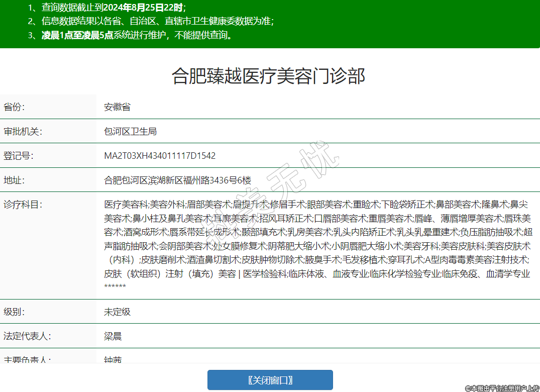Screen dimensions: 540x392
Task: Click the notice line with 2024年8月25日22时
Action: pos(107,8)
